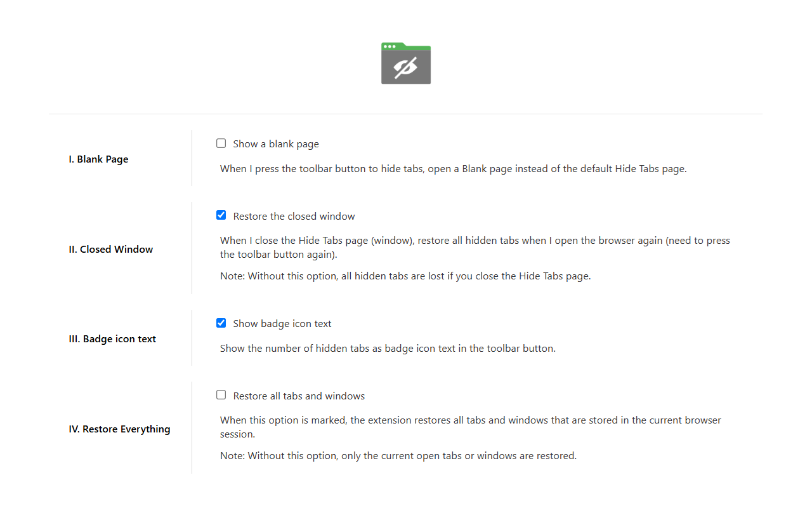Click the Restore all tabs and windows label
The height and width of the screenshot is (508, 812).
299,396
